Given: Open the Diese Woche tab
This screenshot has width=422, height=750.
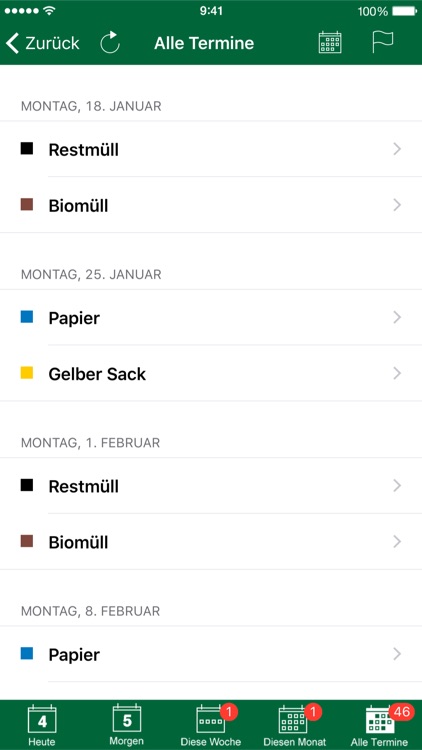Looking at the screenshot, I should (211, 725).
